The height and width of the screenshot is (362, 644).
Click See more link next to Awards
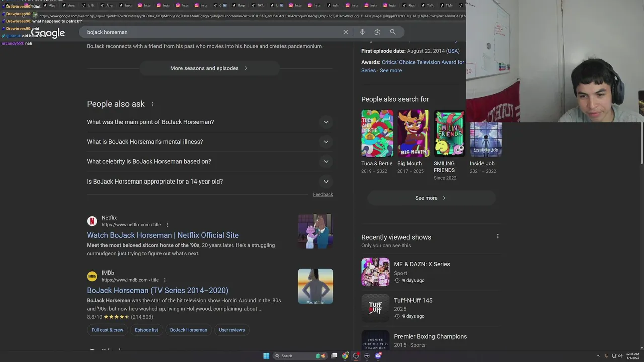tap(391, 71)
